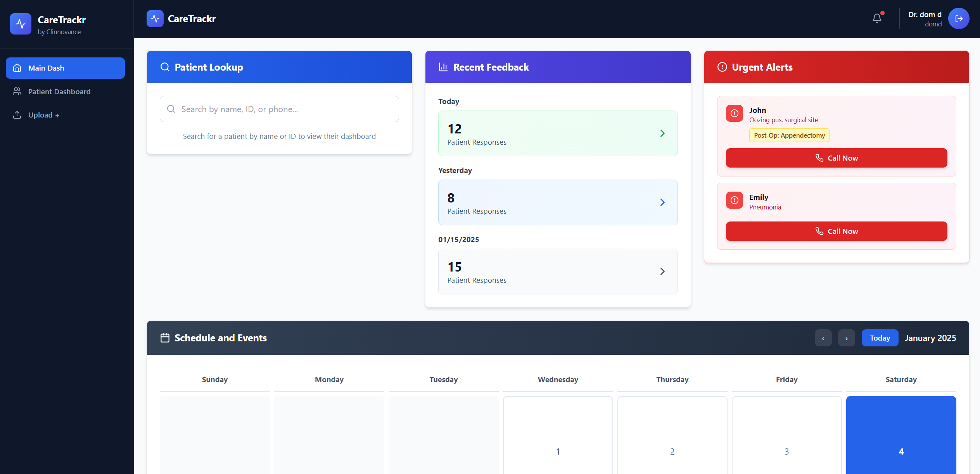Image resolution: width=980 pixels, height=474 pixels.
Task: Click the logout icon beside Dr. dom d
Action: pyautogui.click(x=959, y=19)
